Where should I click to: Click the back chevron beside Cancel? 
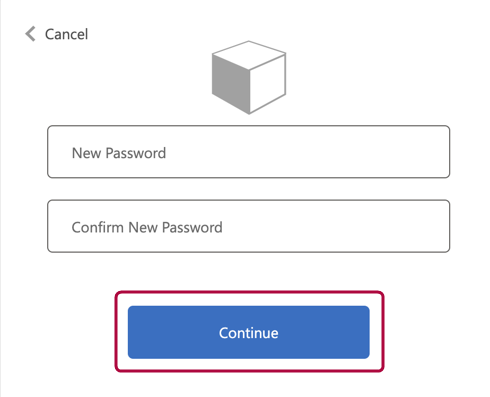(x=30, y=34)
